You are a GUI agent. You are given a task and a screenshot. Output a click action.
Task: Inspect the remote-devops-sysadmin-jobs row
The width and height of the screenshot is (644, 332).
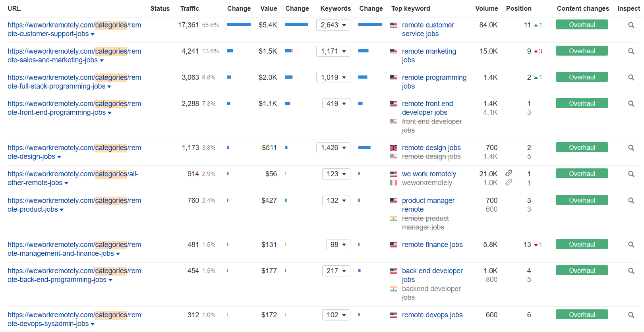[631, 315]
